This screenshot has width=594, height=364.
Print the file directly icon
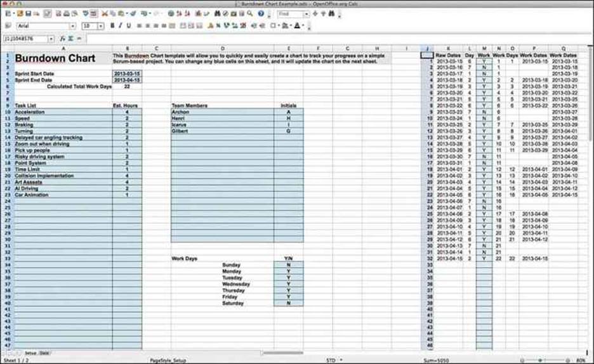click(66, 13)
